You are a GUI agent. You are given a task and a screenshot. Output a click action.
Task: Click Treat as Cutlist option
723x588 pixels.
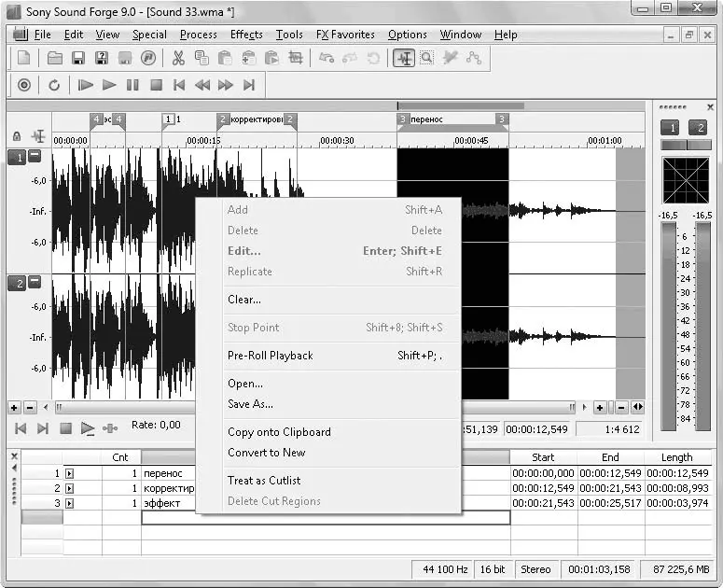(264, 481)
